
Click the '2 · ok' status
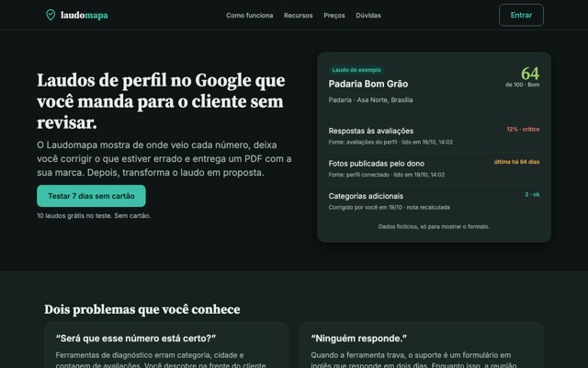click(x=532, y=194)
